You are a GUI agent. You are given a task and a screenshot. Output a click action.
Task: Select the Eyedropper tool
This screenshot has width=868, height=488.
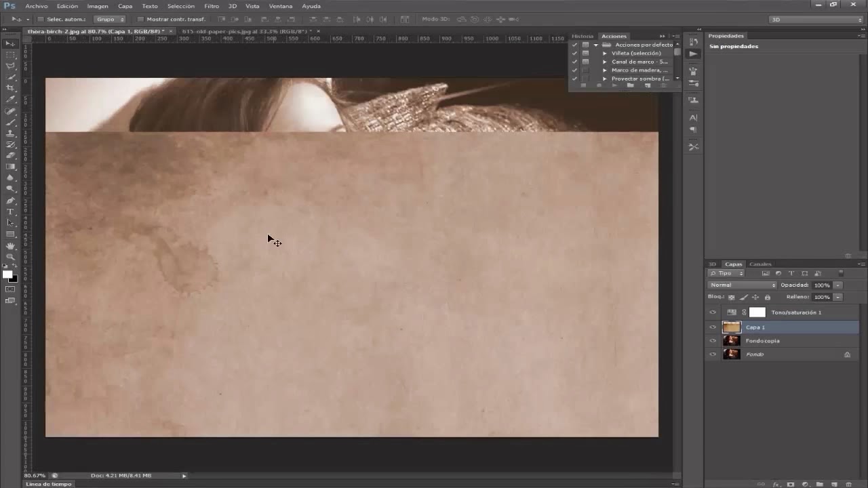click(10, 100)
